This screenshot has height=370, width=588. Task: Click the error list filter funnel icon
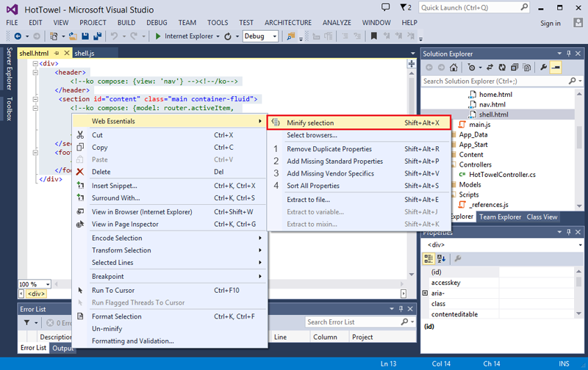point(26,322)
